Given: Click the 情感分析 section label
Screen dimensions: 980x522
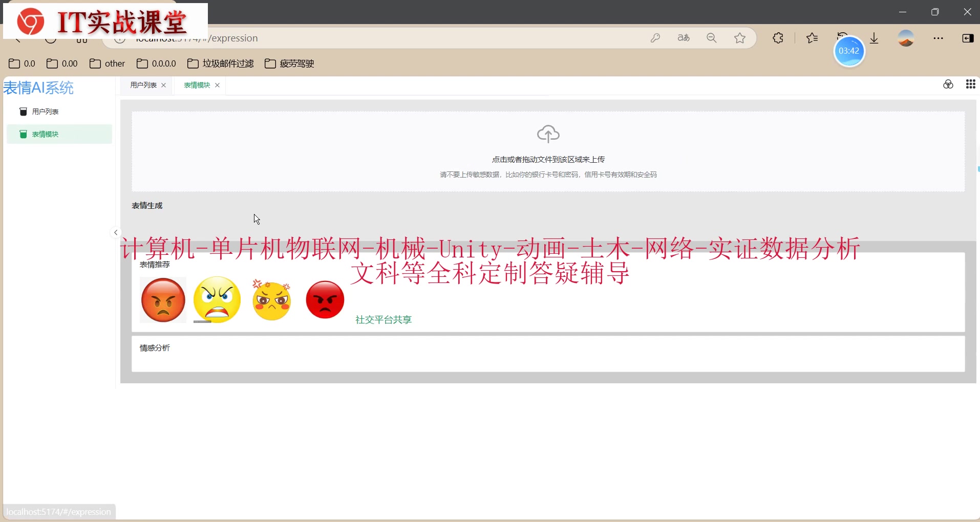Looking at the screenshot, I should point(155,348).
